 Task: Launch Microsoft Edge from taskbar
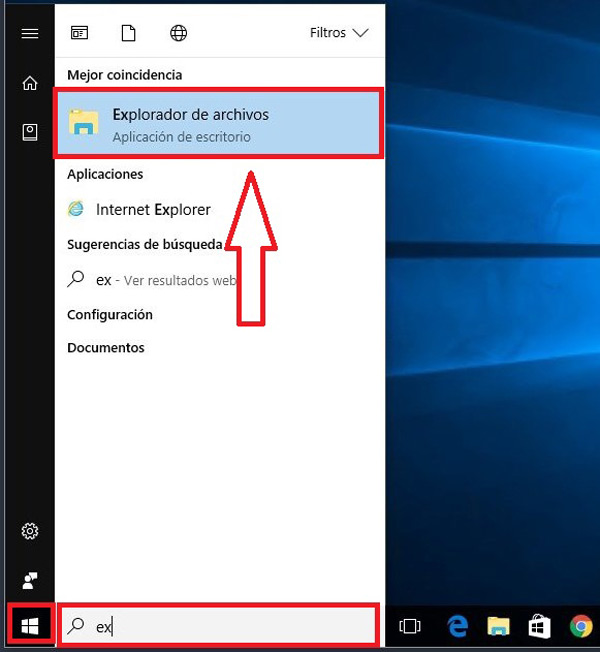[458, 627]
